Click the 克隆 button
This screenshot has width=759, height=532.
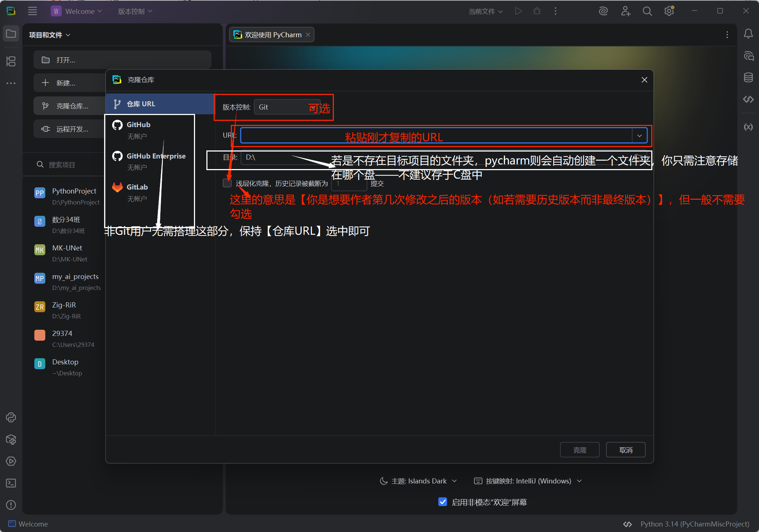[580, 450]
